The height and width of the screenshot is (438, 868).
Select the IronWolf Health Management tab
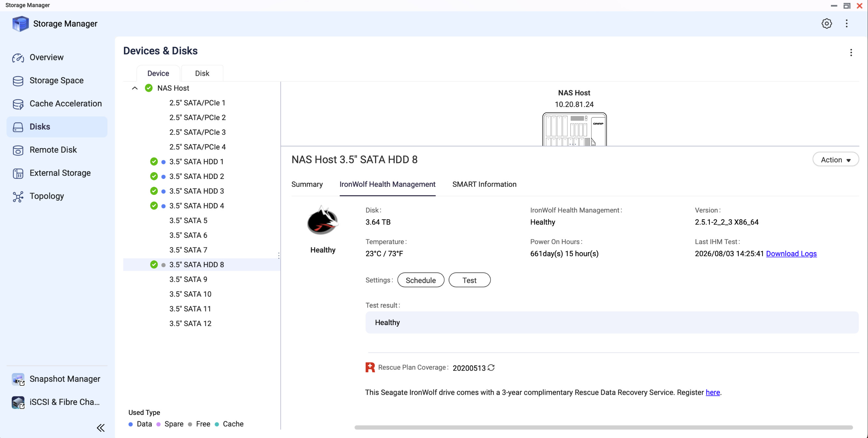pos(387,185)
